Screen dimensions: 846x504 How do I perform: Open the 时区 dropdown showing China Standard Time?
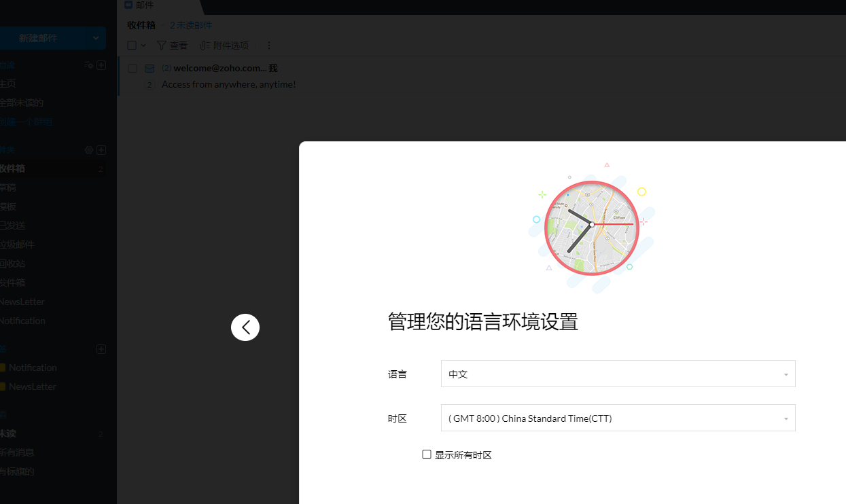click(618, 418)
